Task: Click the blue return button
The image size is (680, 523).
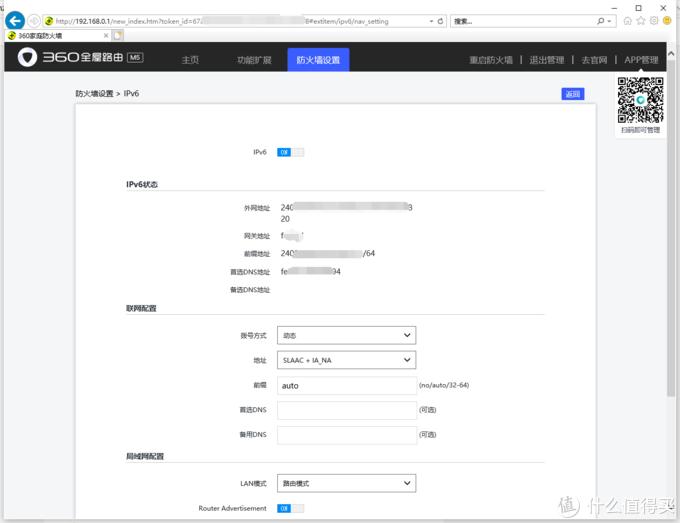Action: coord(573,94)
